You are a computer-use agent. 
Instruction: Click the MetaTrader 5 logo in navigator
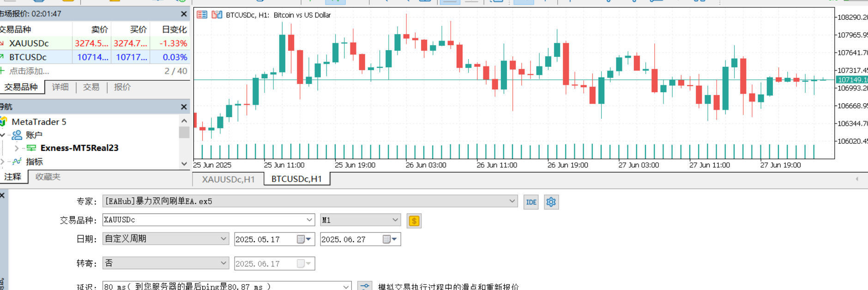click(4, 122)
